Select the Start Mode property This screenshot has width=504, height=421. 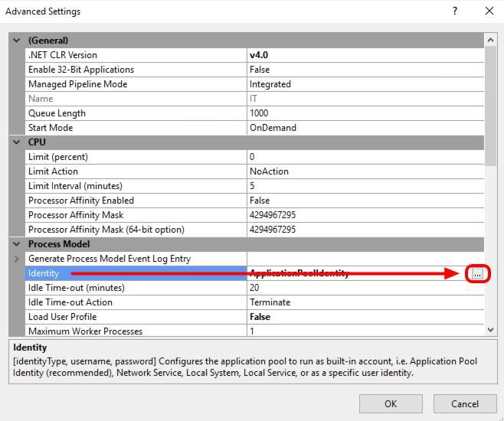pos(136,128)
